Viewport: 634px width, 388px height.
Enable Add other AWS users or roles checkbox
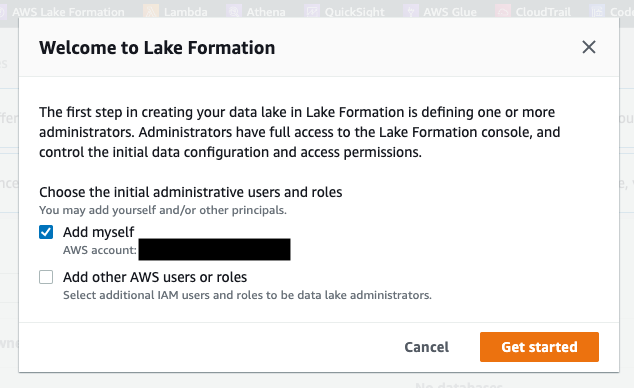point(46,277)
